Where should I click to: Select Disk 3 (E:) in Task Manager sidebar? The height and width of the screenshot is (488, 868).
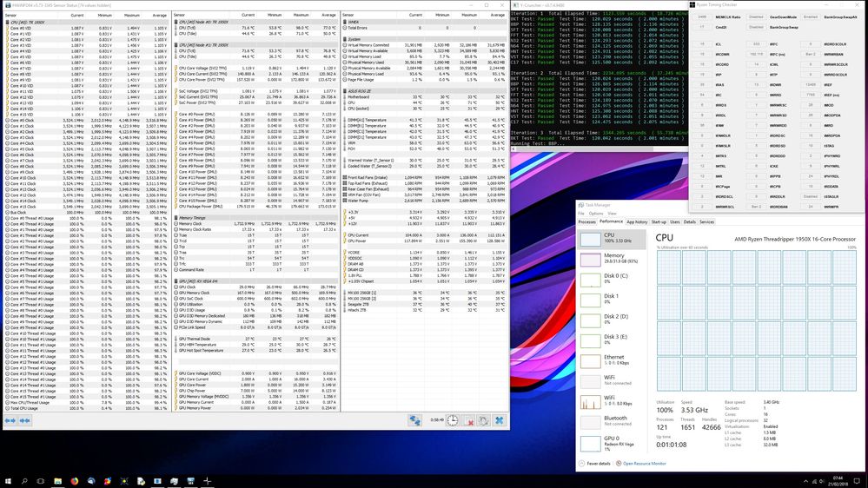(x=612, y=340)
